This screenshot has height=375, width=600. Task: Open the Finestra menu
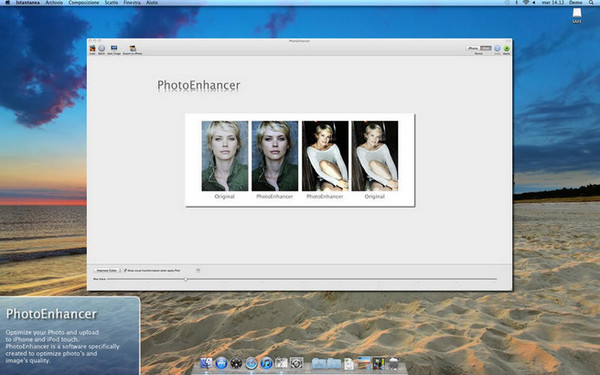[x=132, y=3]
